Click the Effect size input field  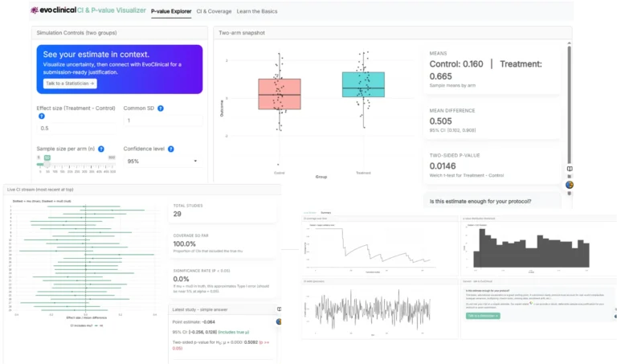[76, 128]
